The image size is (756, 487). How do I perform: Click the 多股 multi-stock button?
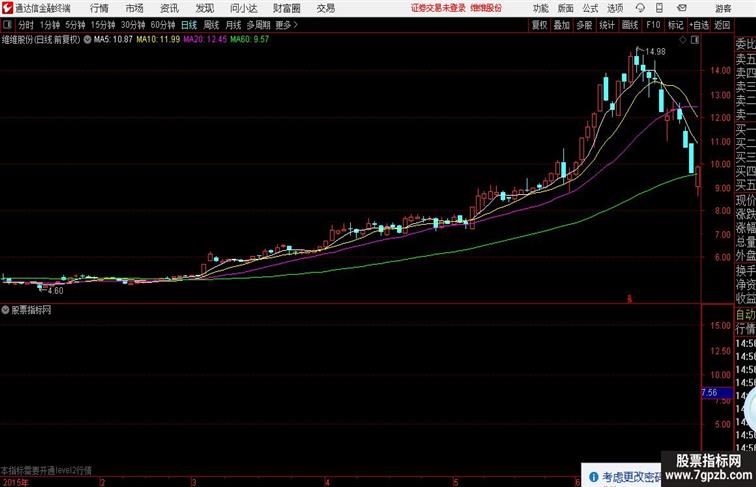click(x=584, y=25)
